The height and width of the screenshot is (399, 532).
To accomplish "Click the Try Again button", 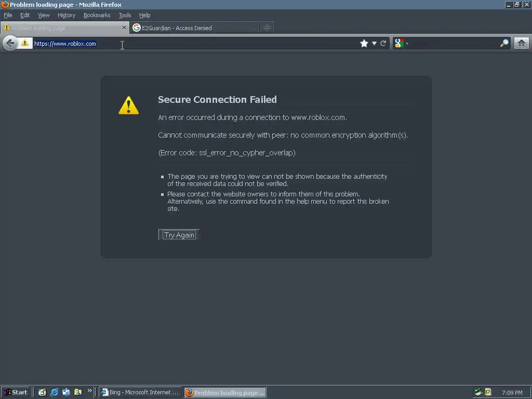I will tap(179, 235).
